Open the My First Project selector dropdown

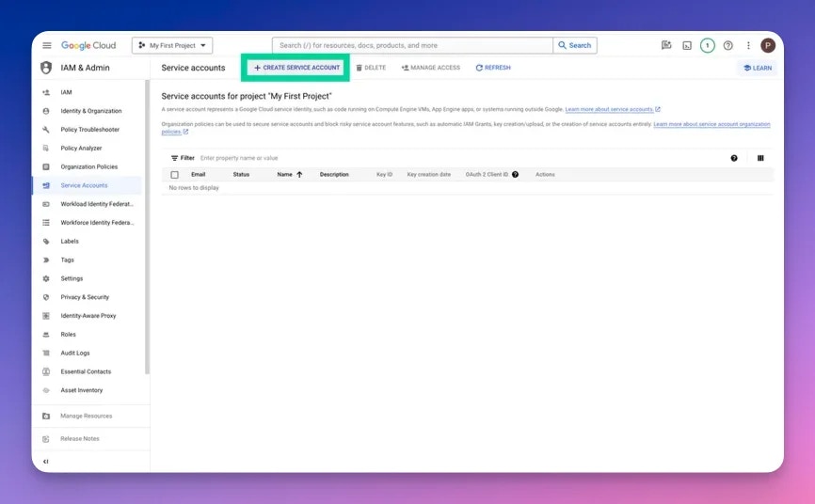172,45
